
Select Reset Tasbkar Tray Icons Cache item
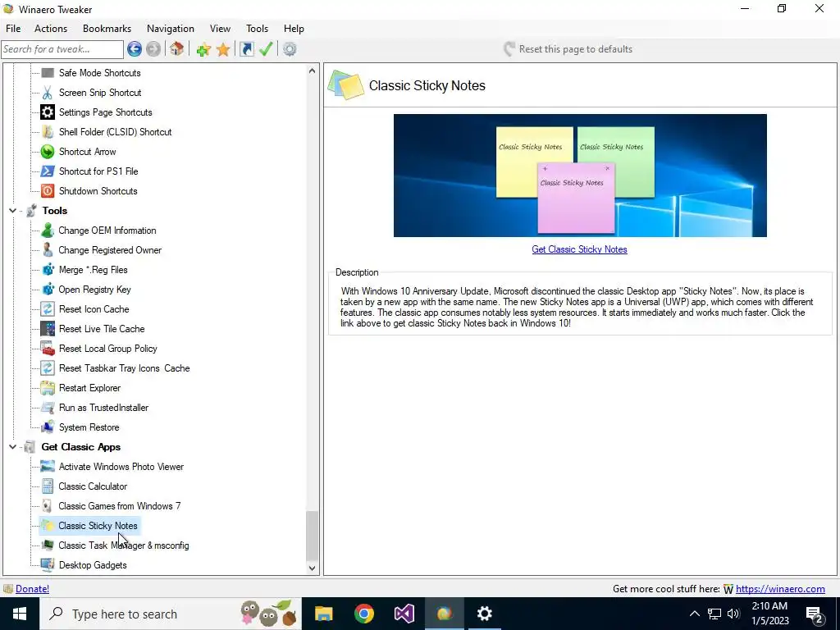point(125,368)
